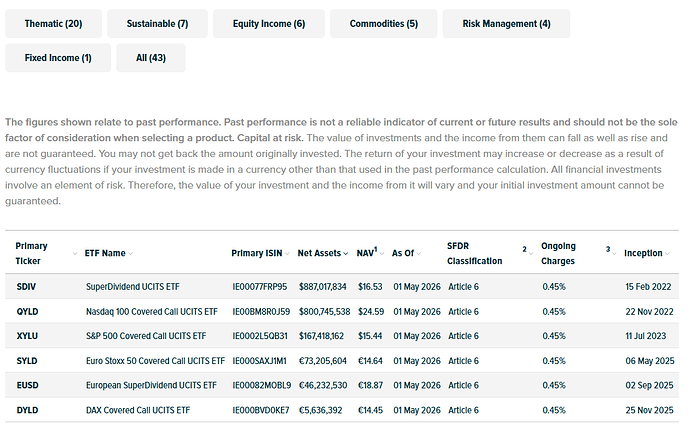Click net assets $800,745,538
The height and width of the screenshot is (435, 690).
coord(324,312)
